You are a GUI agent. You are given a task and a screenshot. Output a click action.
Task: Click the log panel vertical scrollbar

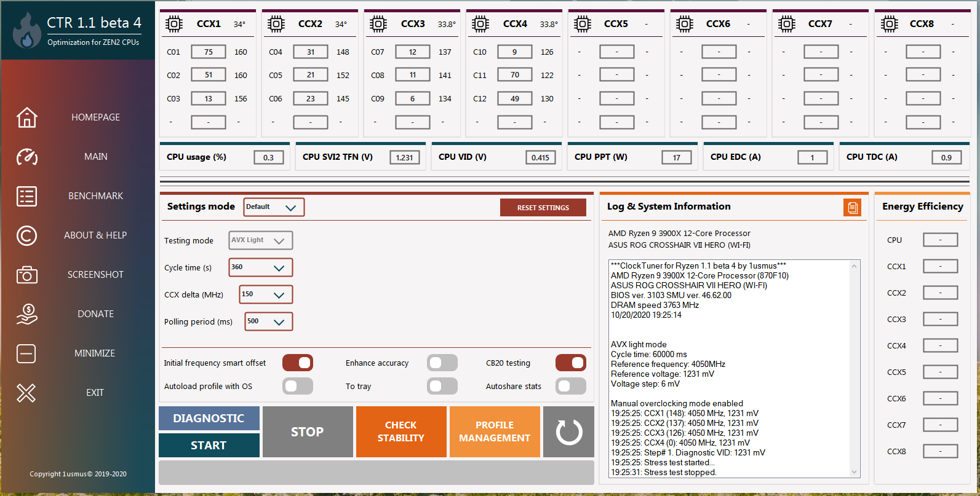tap(854, 369)
